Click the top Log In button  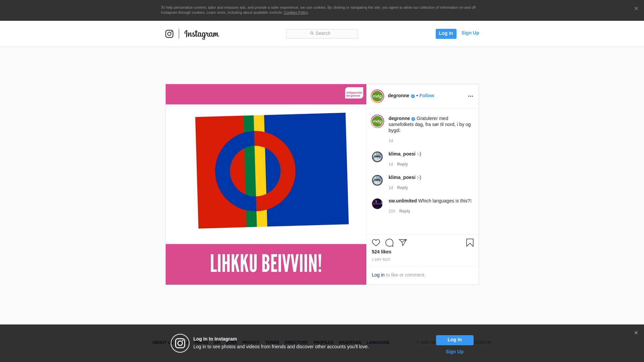click(x=446, y=34)
